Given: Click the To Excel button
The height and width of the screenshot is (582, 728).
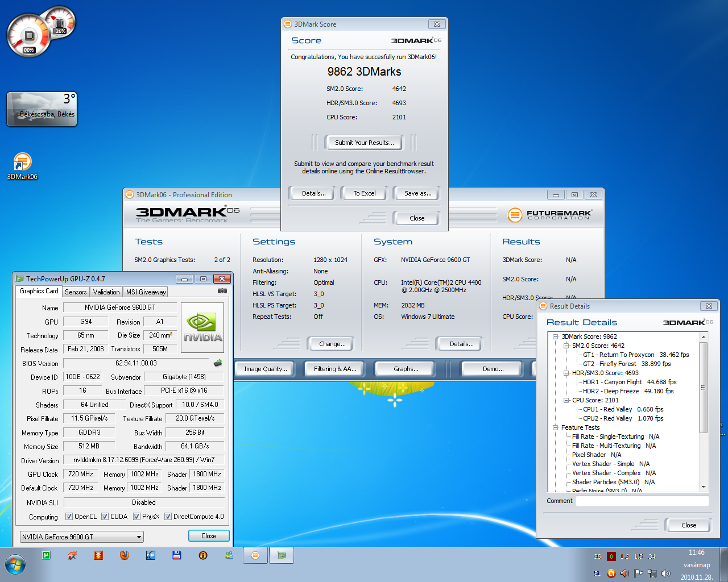Looking at the screenshot, I should coord(364,193).
